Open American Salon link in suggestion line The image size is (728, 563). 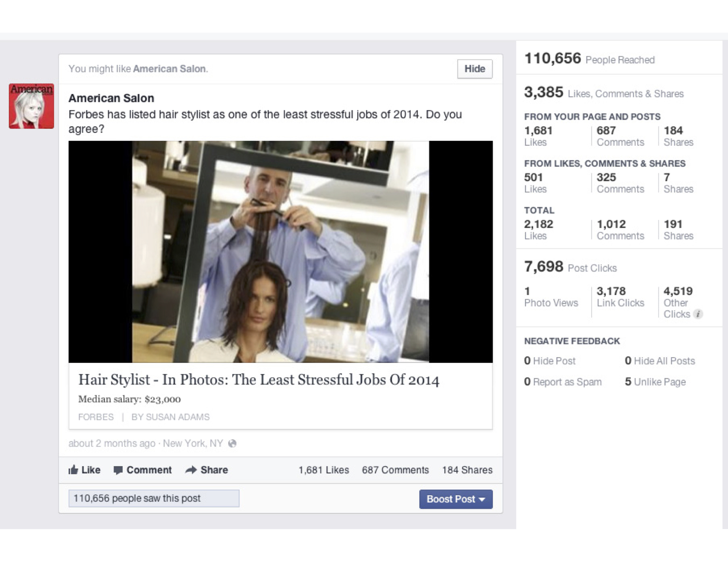pos(169,69)
